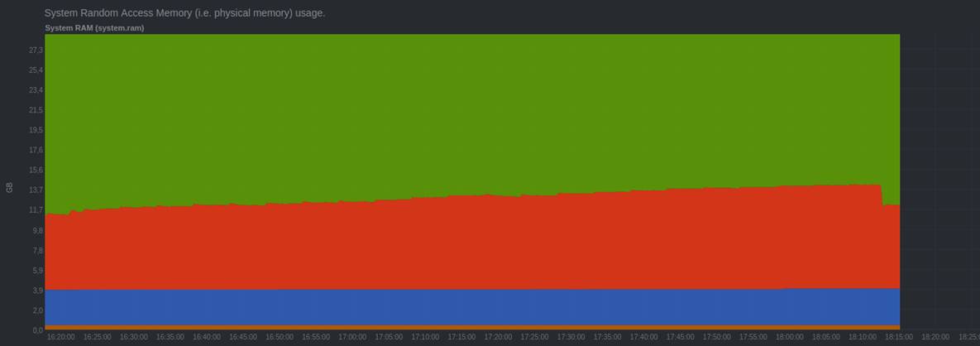Click the 17,6 y-axis value
980x346 pixels.
(x=36, y=150)
